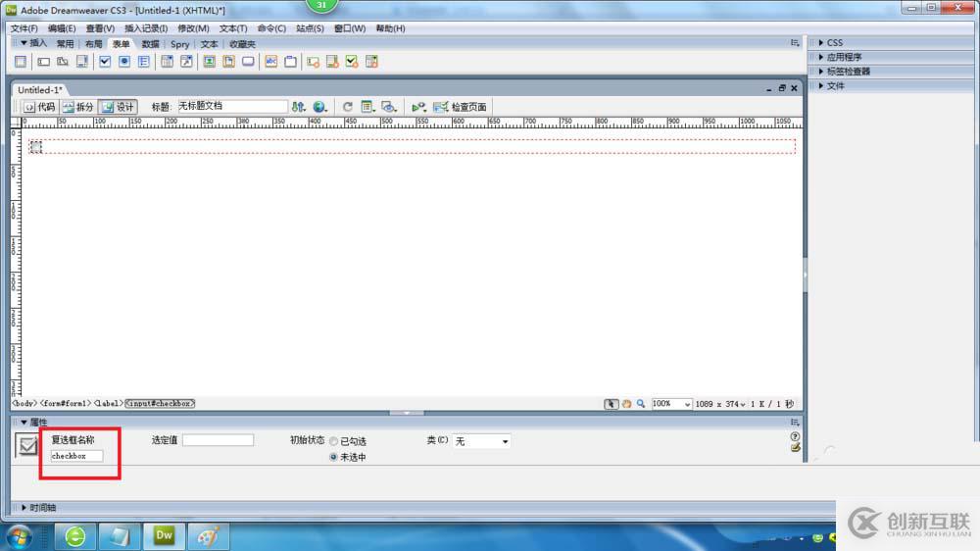Activate the Select tool in status bar
This screenshot has height=551, width=980.
click(x=611, y=404)
